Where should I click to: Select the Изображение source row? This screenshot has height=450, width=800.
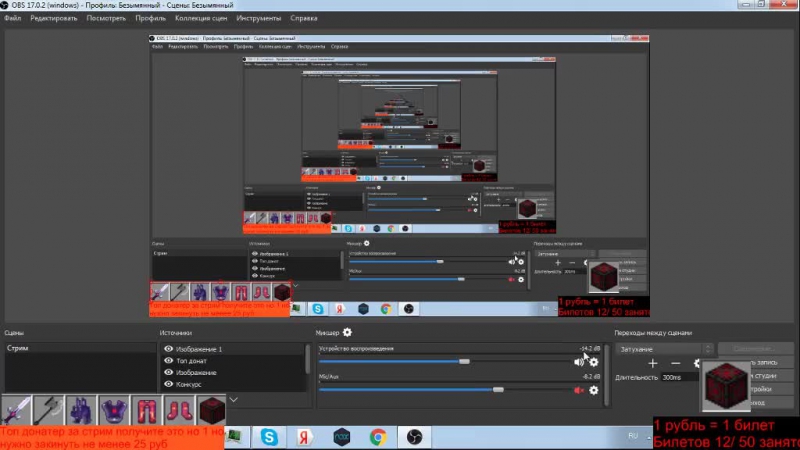pos(233,372)
